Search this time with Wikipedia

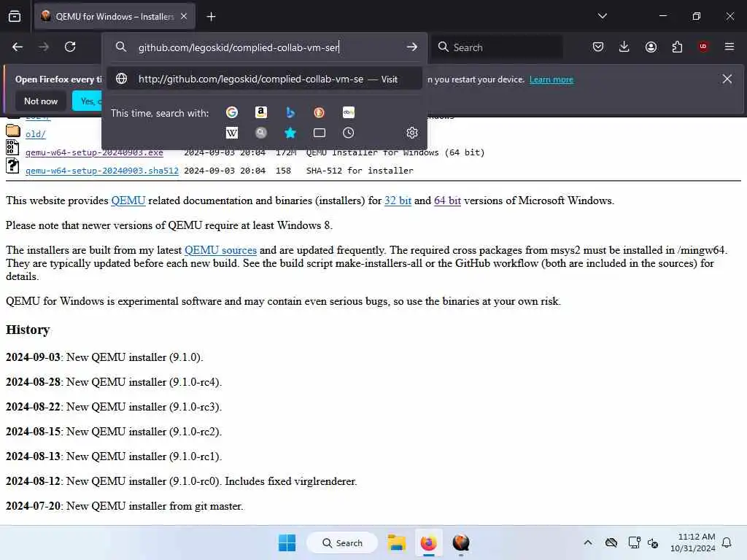(x=231, y=133)
